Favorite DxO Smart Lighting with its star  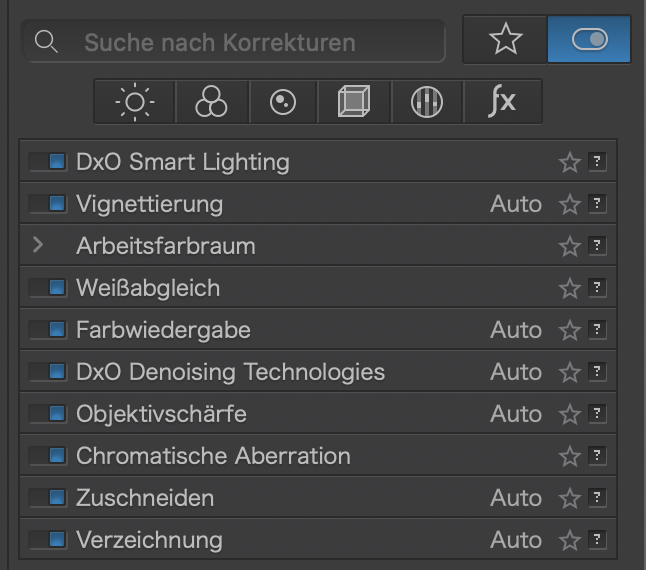(x=570, y=162)
